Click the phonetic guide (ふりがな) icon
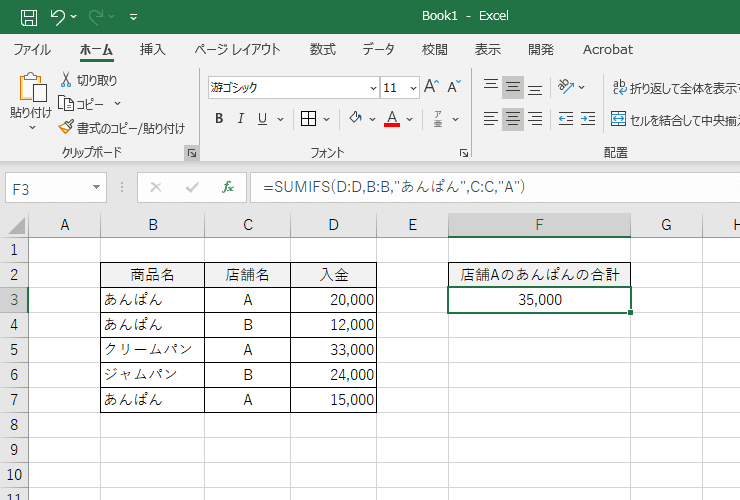Screen dimensions: 740x500 pyautogui.click(x=438, y=119)
